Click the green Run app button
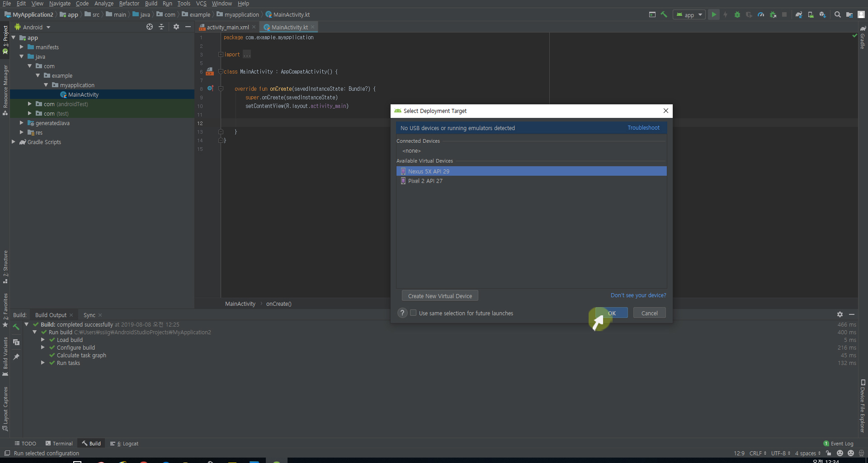Screen dimensions: 868x463 tap(713, 14)
